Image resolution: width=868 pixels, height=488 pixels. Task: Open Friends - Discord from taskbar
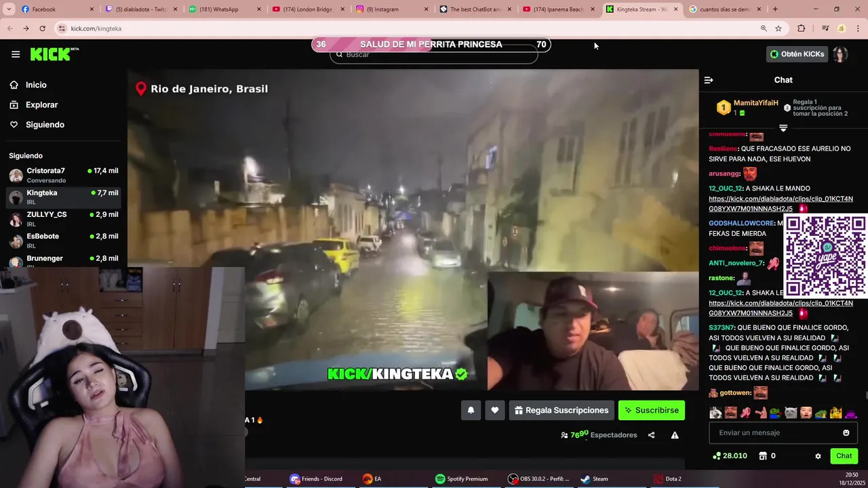coord(316,479)
